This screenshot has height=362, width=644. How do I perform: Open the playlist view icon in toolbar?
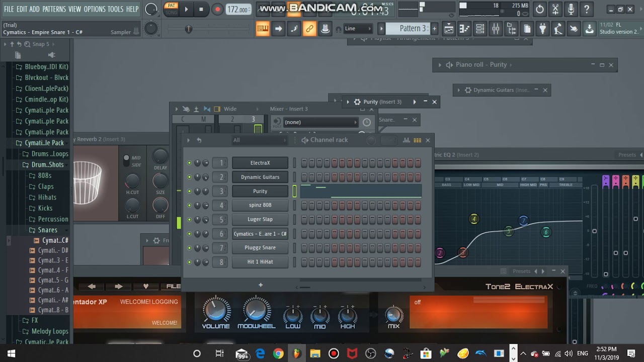tap(449, 29)
